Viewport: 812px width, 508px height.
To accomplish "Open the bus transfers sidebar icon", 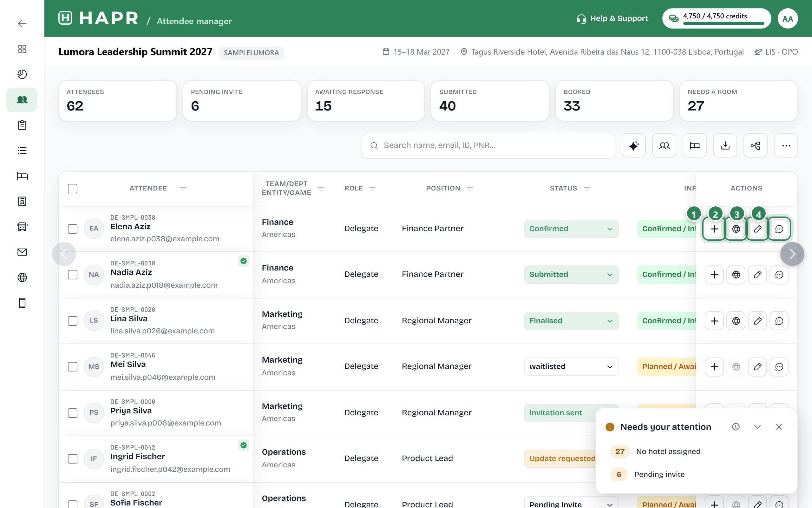I will point(22,226).
